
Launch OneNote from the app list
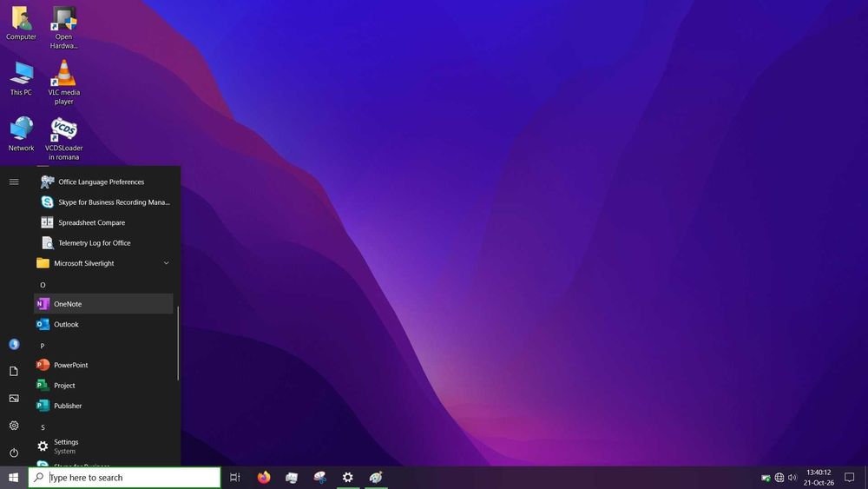103,303
